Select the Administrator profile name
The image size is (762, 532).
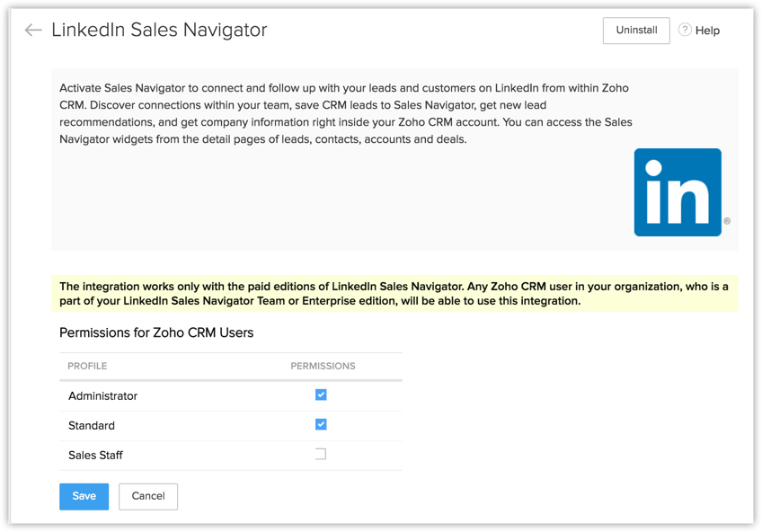(102, 395)
